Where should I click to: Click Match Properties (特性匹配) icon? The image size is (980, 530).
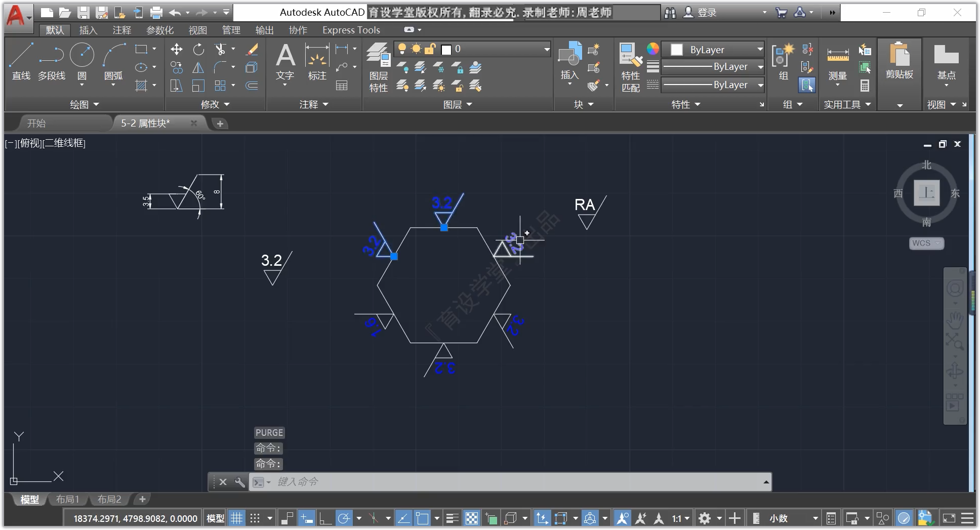631,67
